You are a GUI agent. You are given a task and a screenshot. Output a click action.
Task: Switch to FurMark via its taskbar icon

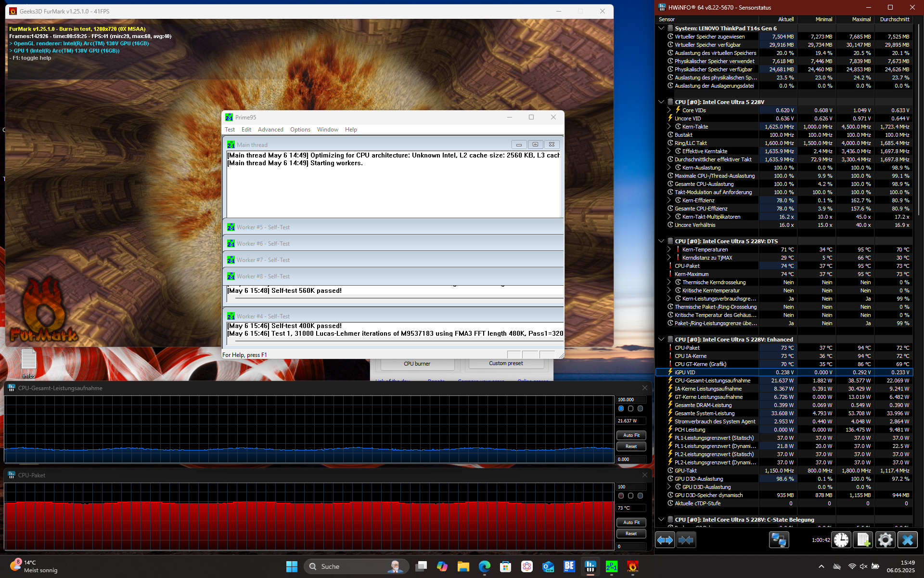tap(633, 566)
